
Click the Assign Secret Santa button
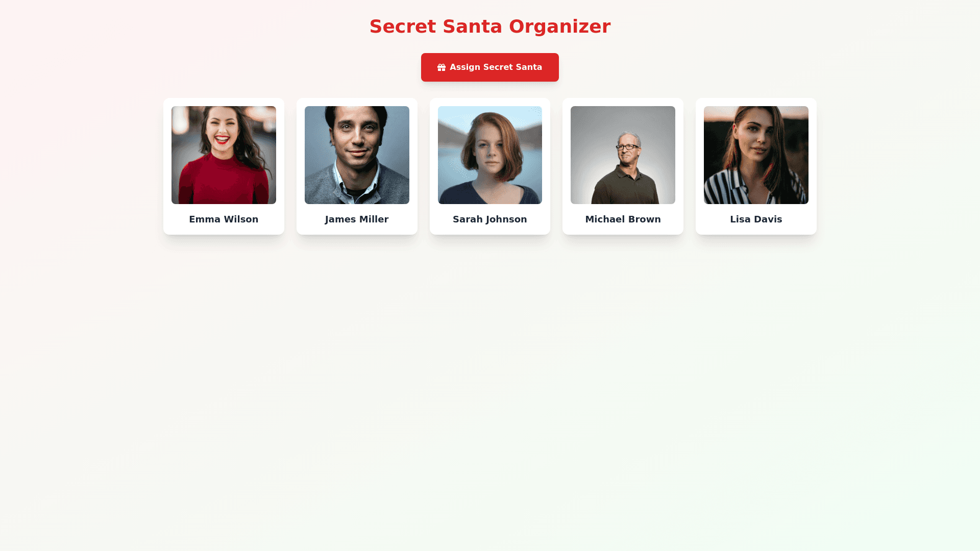(x=490, y=67)
